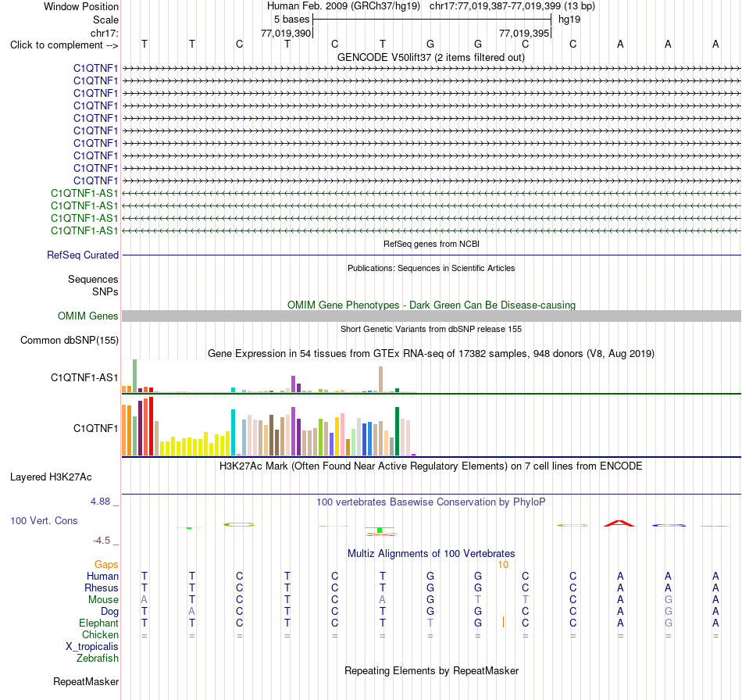Click the orange gap count 10
742x700 pixels.
click(x=503, y=565)
